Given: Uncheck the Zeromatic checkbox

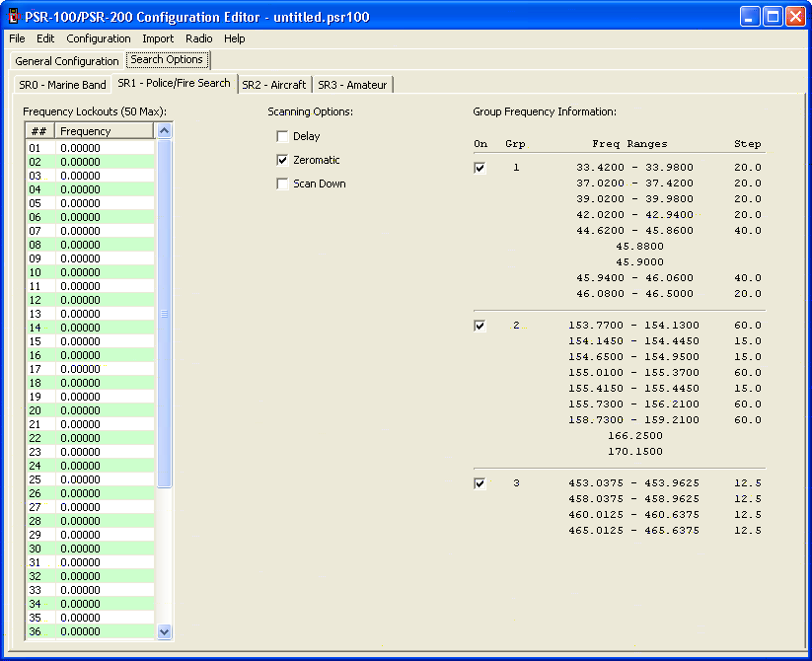Looking at the screenshot, I should click(283, 160).
